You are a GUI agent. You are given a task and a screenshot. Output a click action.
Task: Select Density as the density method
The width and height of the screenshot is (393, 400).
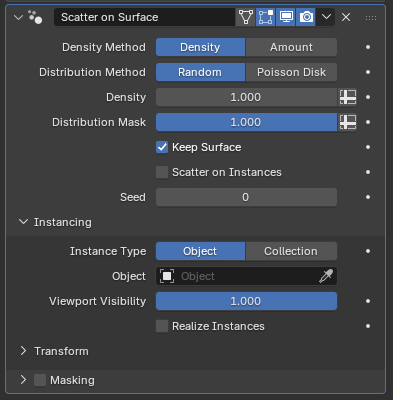pyautogui.click(x=200, y=47)
